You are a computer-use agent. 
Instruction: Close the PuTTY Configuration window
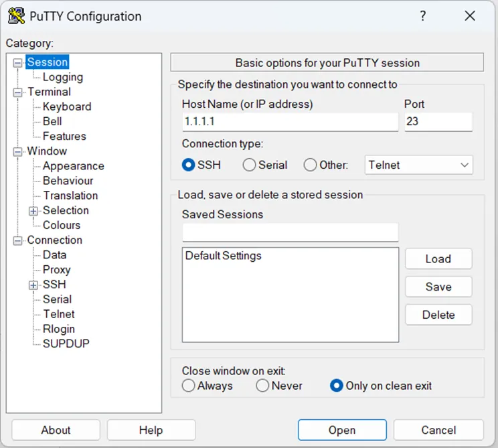[x=470, y=15]
